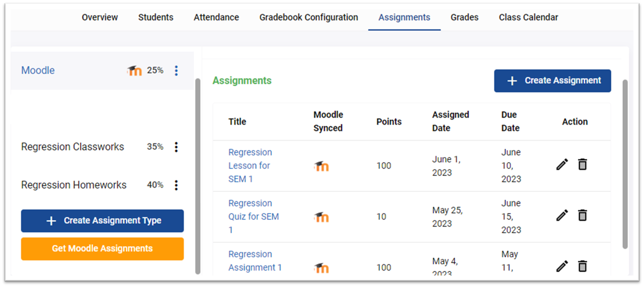Click the Create Assignment Type button
The image size is (644, 287).
102,221
